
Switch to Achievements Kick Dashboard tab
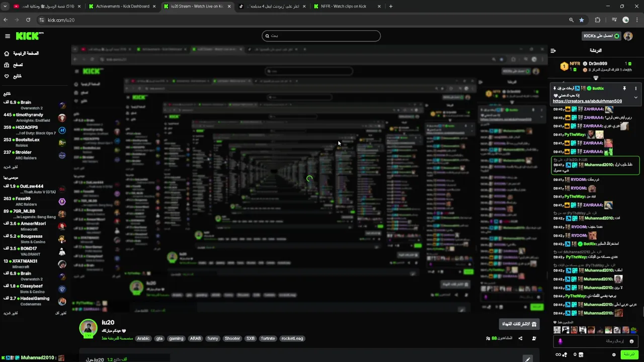[x=123, y=6]
